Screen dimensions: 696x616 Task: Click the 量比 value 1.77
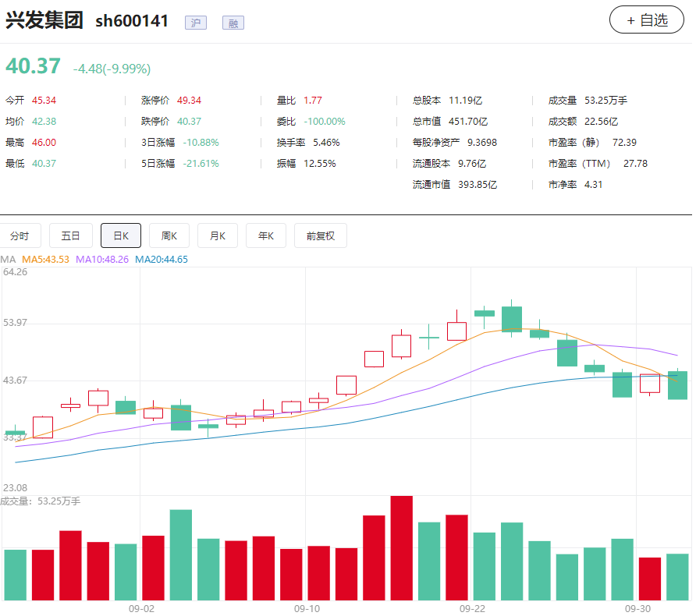pos(313,101)
